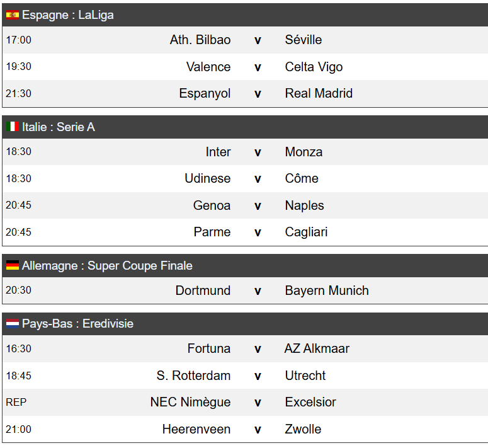Viewport: 488px width, 448px height.
Task: Click the Valence team name
Action: coord(208,67)
